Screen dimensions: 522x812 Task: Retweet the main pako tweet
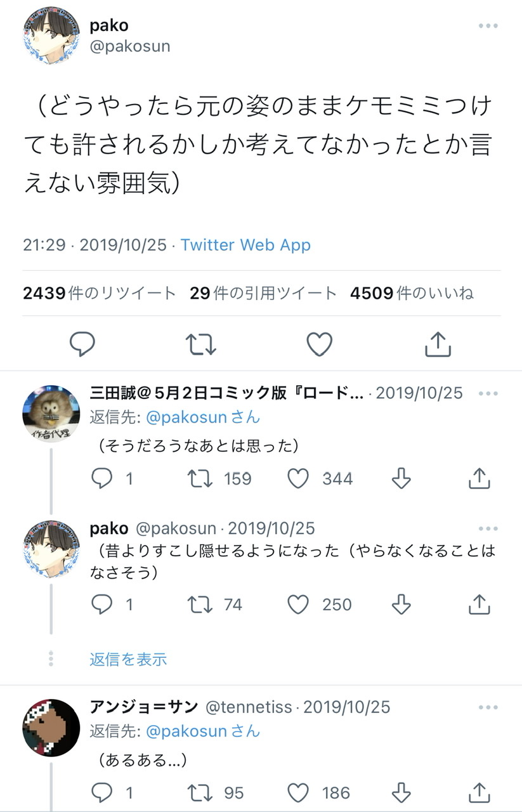pyautogui.click(x=201, y=344)
